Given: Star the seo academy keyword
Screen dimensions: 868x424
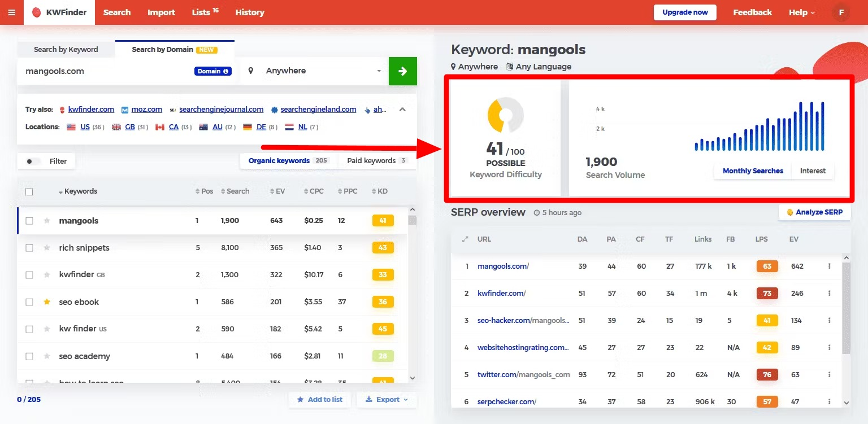Looking at the screenshot, I should [47, 356].
